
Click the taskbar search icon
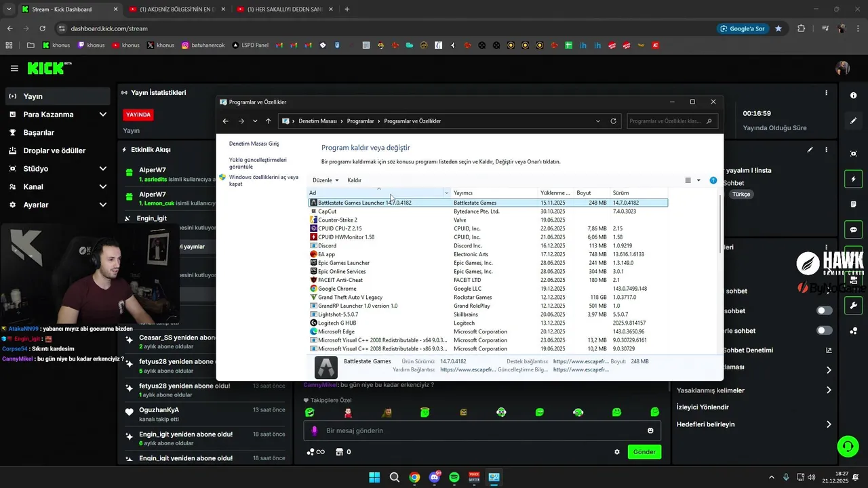pos(395,477)
